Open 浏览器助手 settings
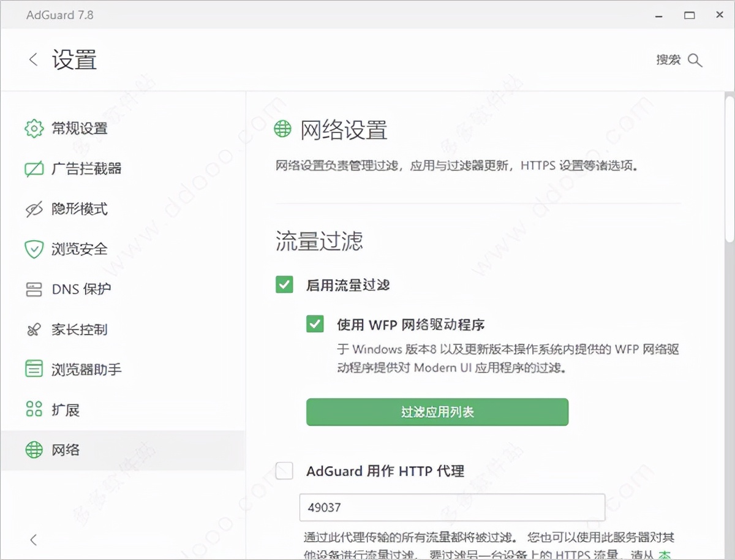The width and height of the screenshot is (735, 560). tap(123, 369)
